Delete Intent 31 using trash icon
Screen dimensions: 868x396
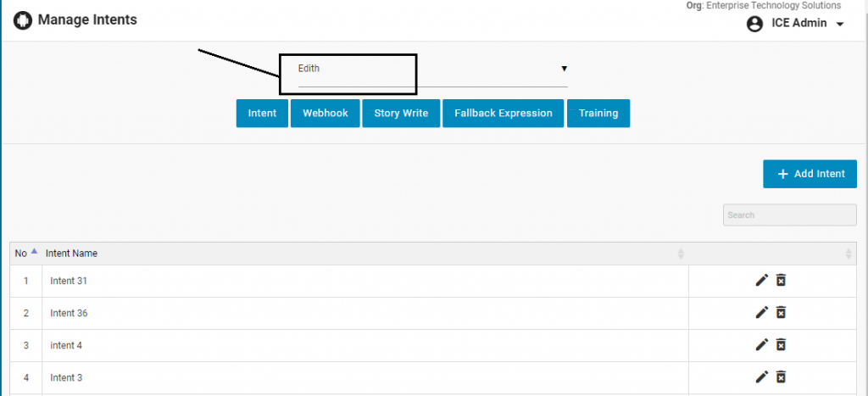coord(782,281)
